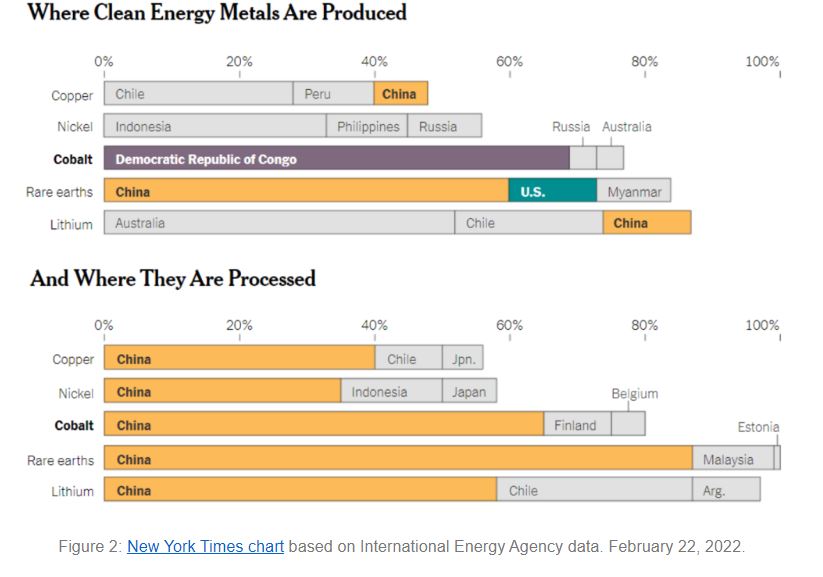Click the Jpn. segment in copper processing bar

tap(462, 359)
